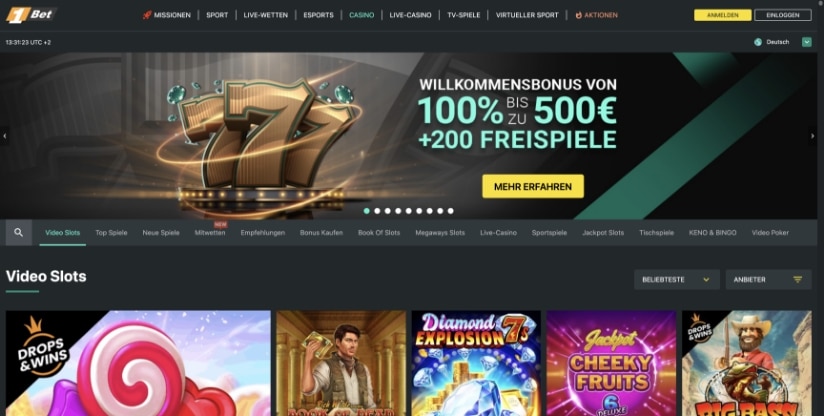Expand the Deutsch language dropdown arrow

click(807, 42)
